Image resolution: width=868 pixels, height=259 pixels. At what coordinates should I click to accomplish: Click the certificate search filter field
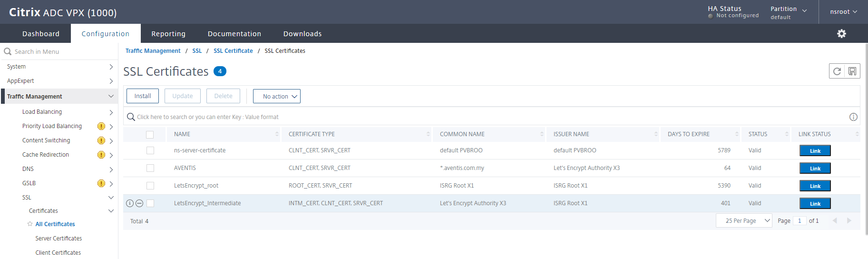[491, 117]
